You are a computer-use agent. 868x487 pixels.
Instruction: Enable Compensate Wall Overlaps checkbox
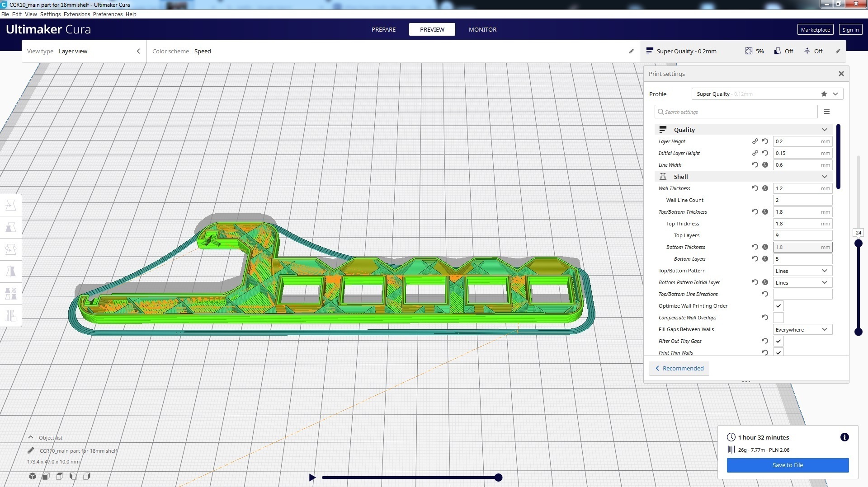778,318
